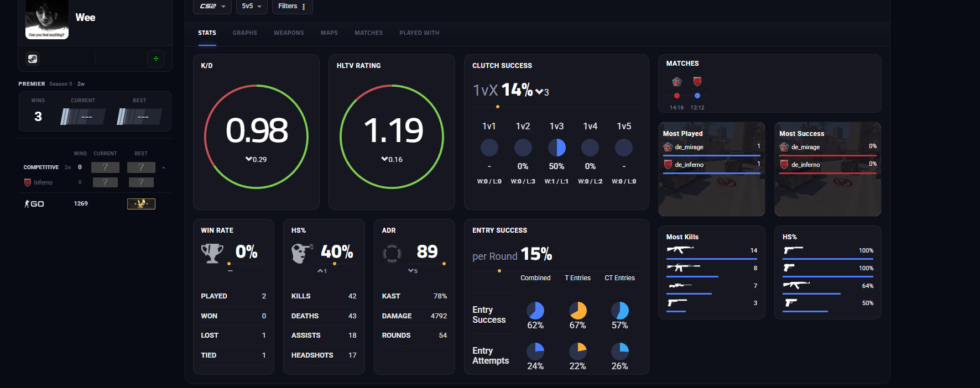The image size is (980, 388).
Task: Click the CS:GO rank badge icon
Action: click(141, 204)
